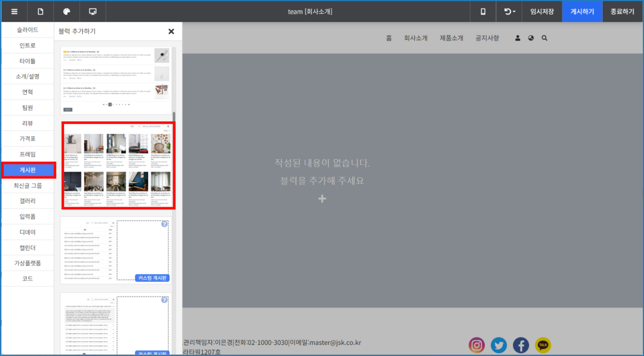Click help icon on first 커스텀 게시판 block
The image size is (644, 356).
[x=164, y=224]
